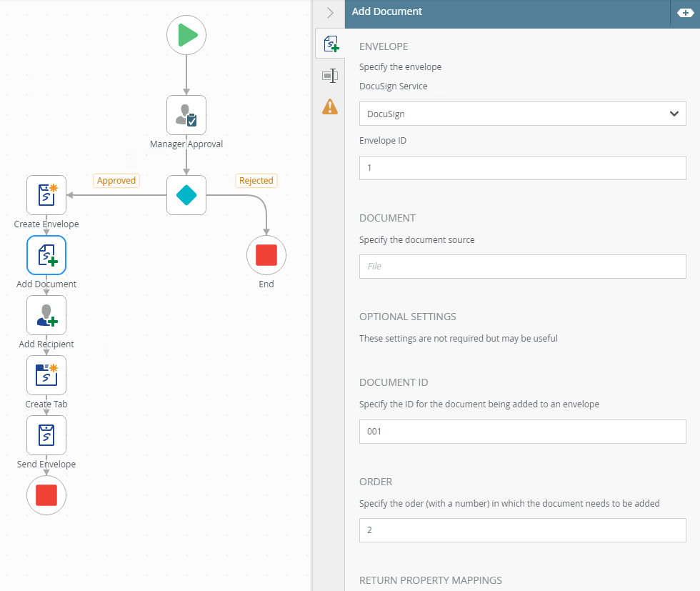This screenshot has height=591, width=700.
Task: Open the Add Document properties tab
Action: pos(330,44)
